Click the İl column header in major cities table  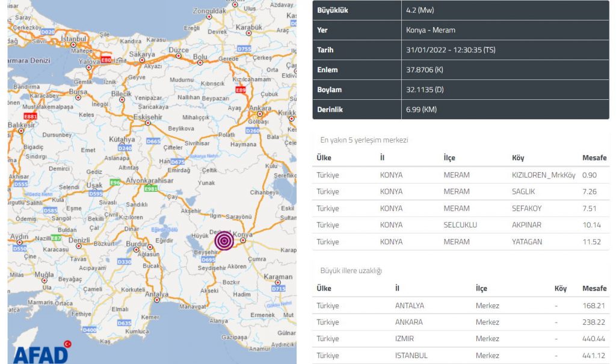pyautogui.click(x=398, y=288)
